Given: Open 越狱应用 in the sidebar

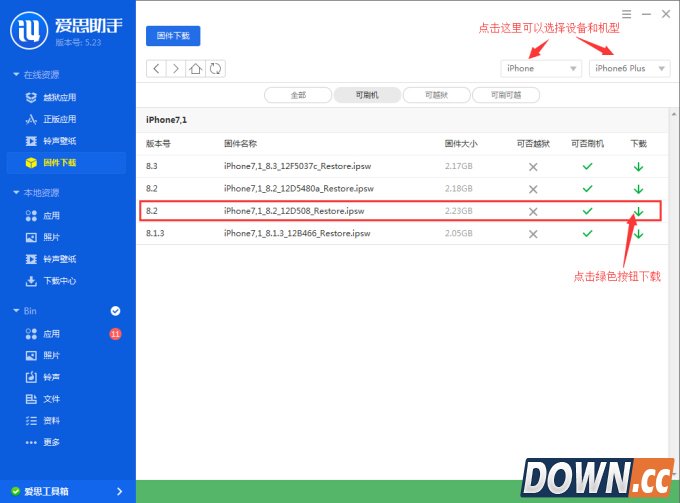Looking at the screenshot, I should point(59,97).
